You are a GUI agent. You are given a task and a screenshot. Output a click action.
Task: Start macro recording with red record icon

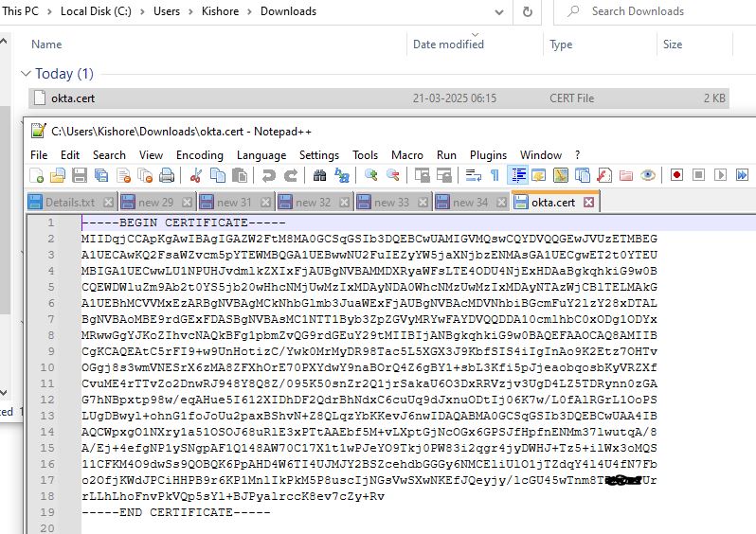[676, 175]
